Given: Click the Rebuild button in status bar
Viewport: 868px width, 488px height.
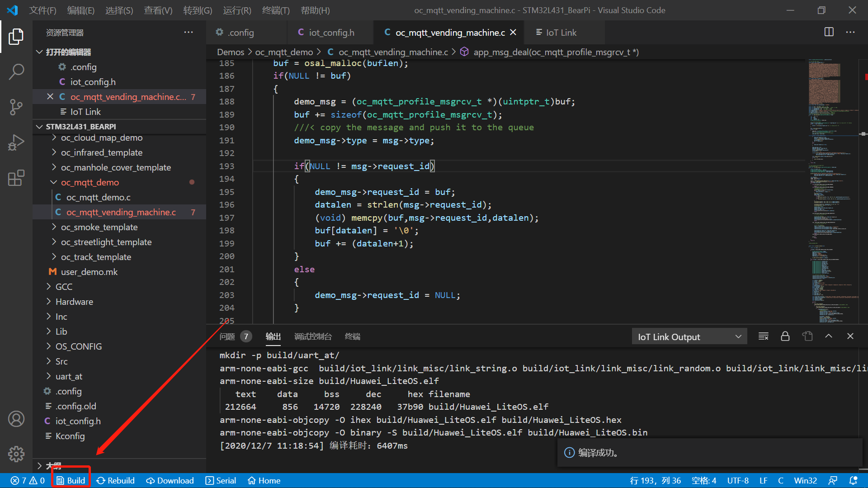Looking at the screenshot, I should 116,481.
